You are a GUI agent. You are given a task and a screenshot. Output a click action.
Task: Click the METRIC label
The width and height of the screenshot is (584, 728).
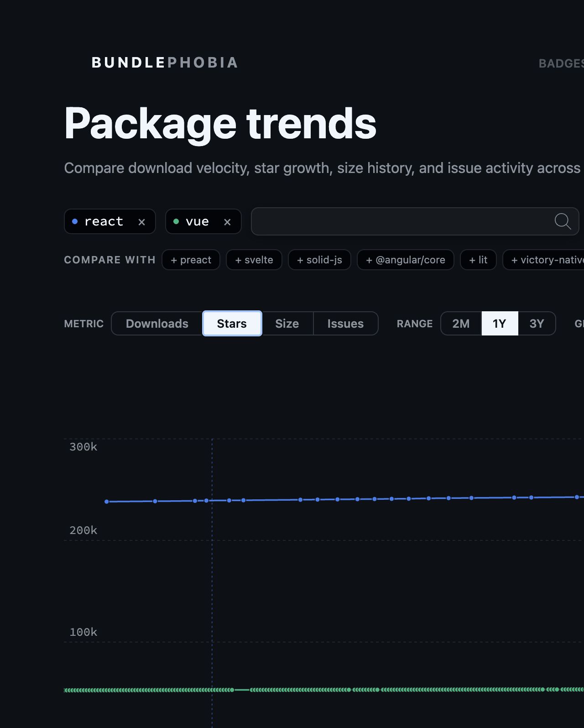(x=84, y=324)
